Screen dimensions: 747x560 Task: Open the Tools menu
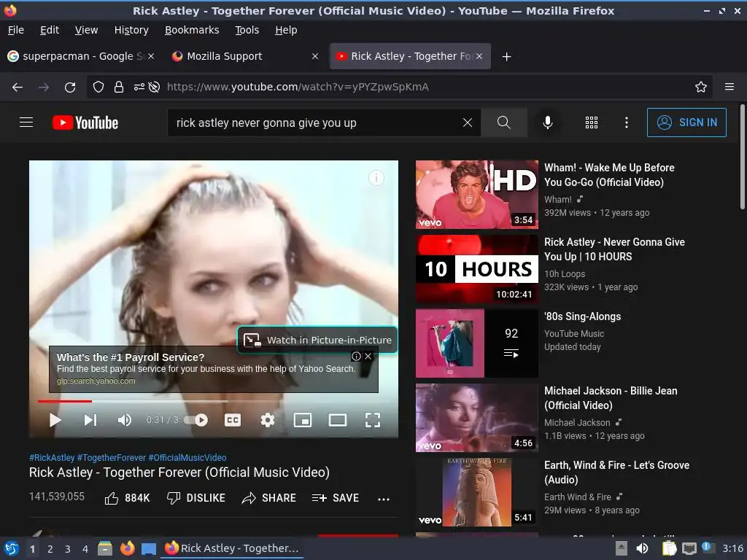(247, 30)
